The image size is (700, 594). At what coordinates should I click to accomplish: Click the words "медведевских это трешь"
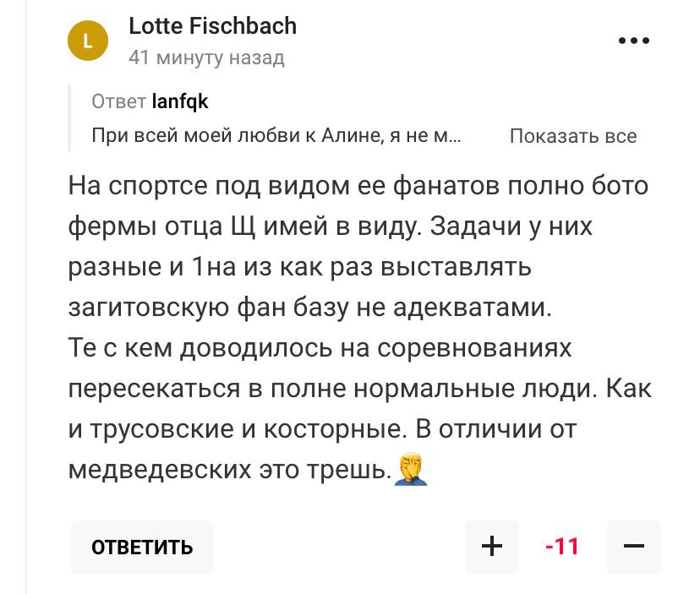coord(228,470)
